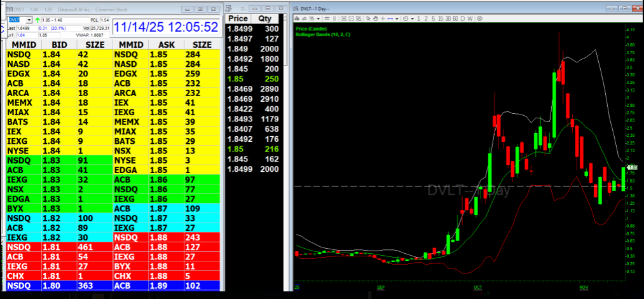This screenshot has height=299, width=644.
Task: Switch chart to 5 minute interval
Action: coord(433,19)
